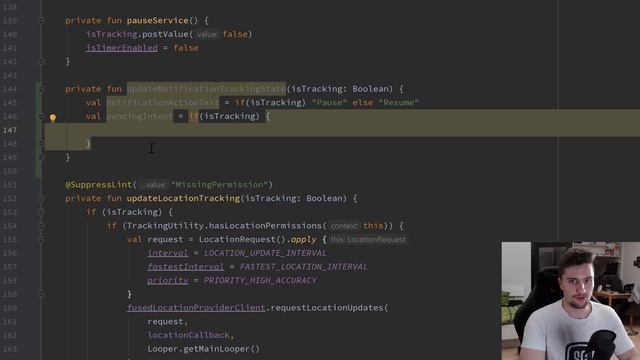Click the requestLocationUpdates method call
640x360 pixels.
327,308
